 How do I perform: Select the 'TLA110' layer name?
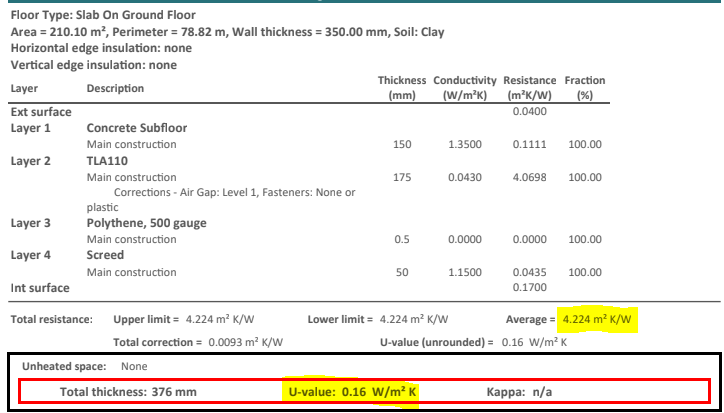pos(107,161)
